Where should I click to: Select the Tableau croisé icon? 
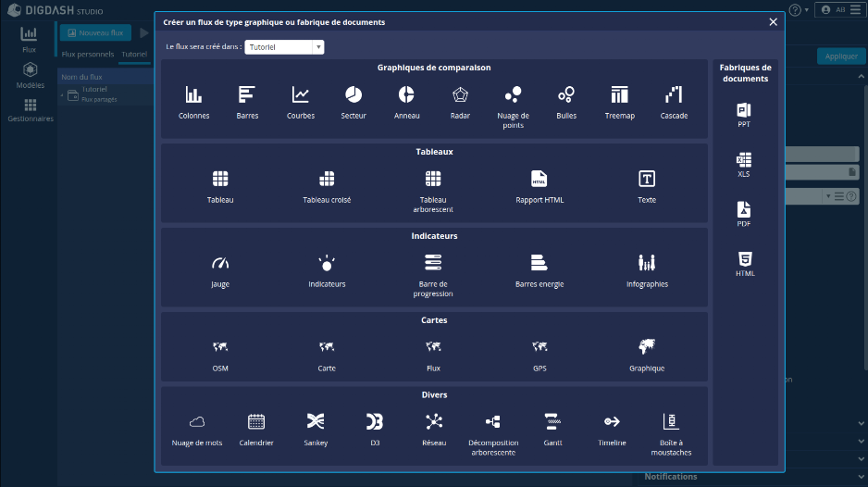[x=327, y=180]
